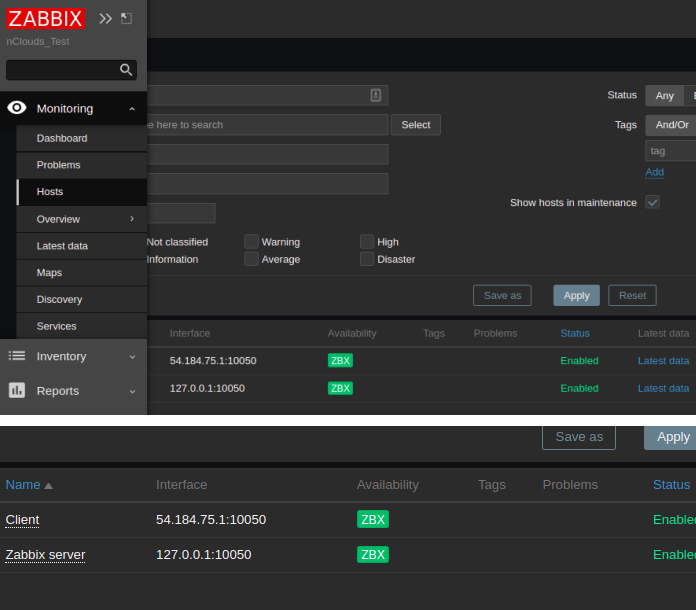Expand Overview submenu arrow
Image resolution: width=696 pixels, height=610 pixels.
pos(132,218)
